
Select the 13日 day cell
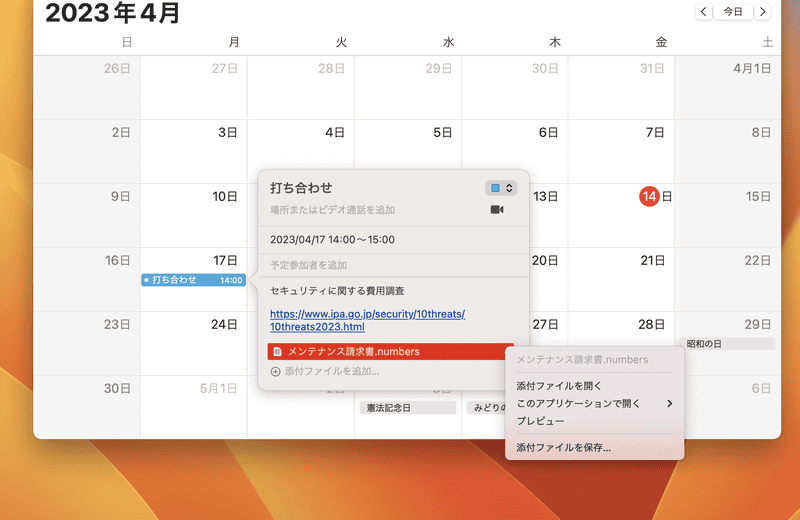[x=548, y=215]
